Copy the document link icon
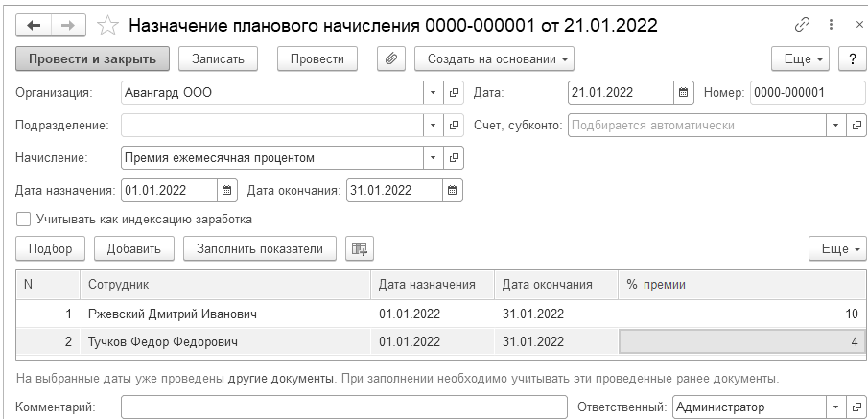 point(801,24)
